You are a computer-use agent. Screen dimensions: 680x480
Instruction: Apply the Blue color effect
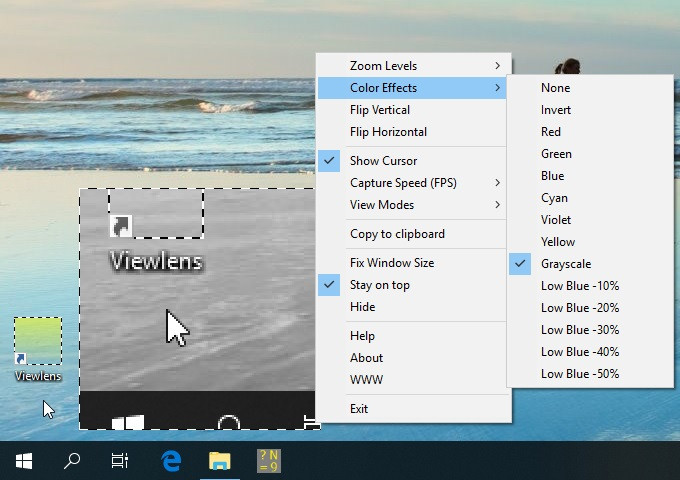coord(590,176)
